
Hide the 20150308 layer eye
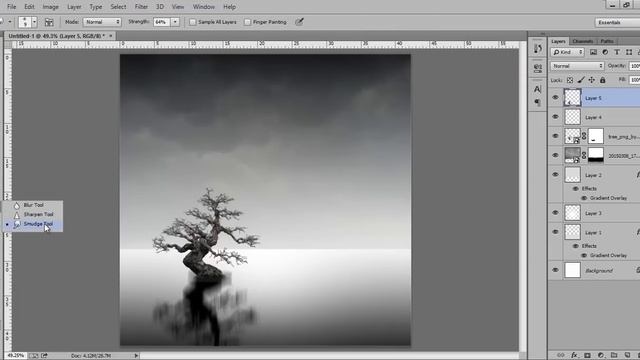555,155
